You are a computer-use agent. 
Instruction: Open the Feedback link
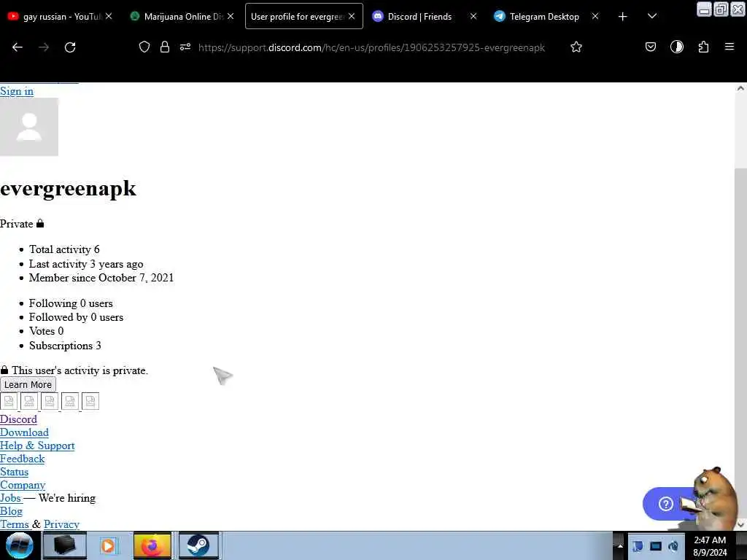tap(23, 459)
